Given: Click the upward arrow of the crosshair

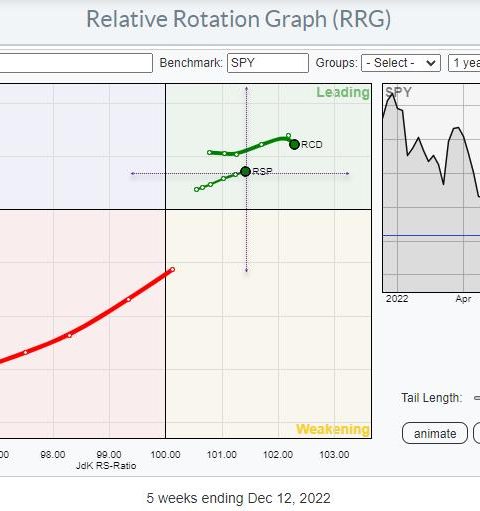Looking at the screenshot, I should [246, 88].
